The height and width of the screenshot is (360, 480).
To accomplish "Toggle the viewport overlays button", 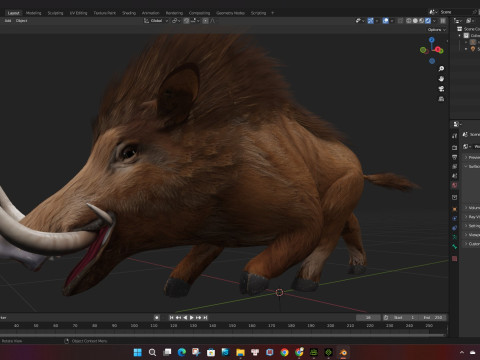I will click(x=386, y=21).
